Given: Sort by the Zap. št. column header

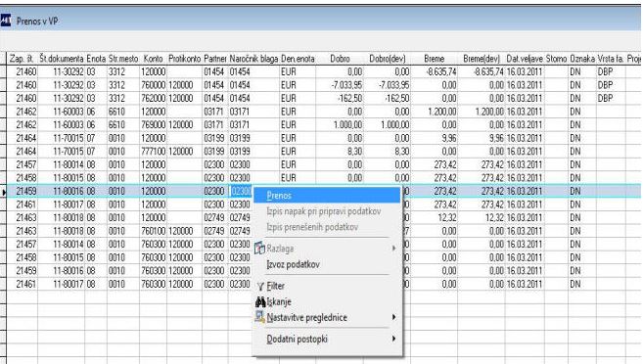Looking at the screenshot, I should click(x=22, y=59).
